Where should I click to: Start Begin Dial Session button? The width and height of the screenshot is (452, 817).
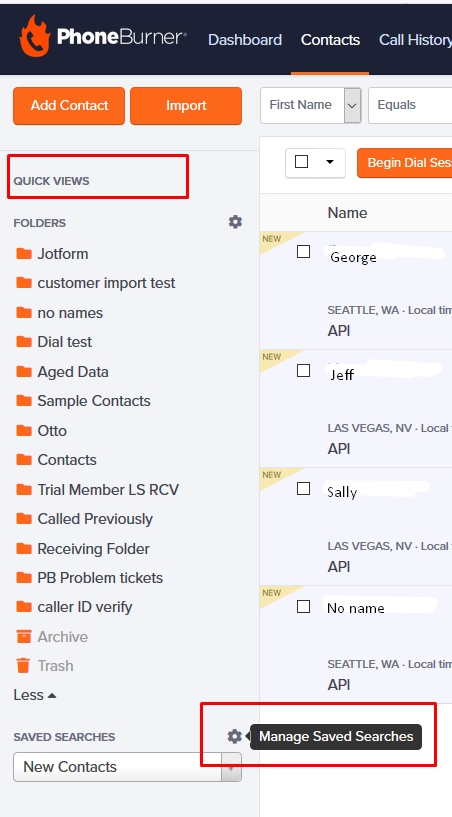pos(405,163)
